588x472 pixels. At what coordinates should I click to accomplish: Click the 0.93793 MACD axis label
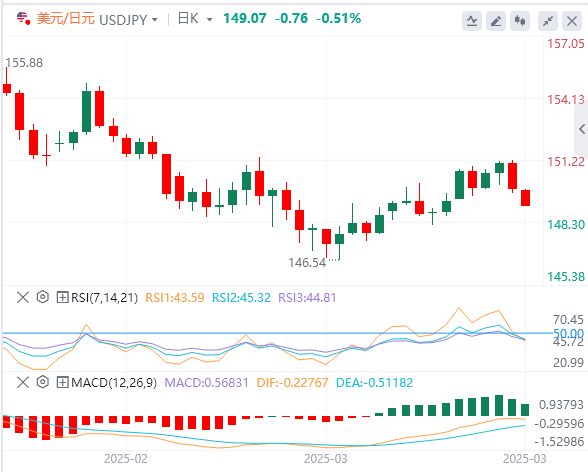(561, 405)
